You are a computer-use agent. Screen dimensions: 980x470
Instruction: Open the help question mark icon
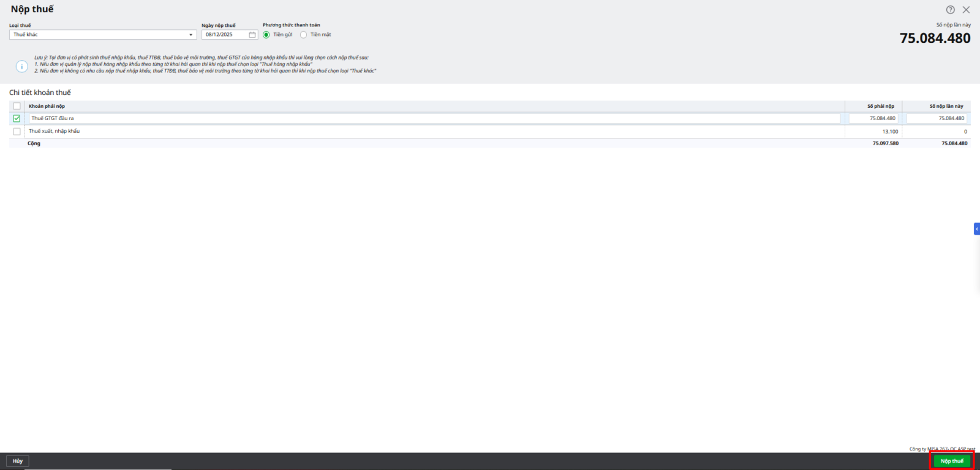[x=950, y=10]
